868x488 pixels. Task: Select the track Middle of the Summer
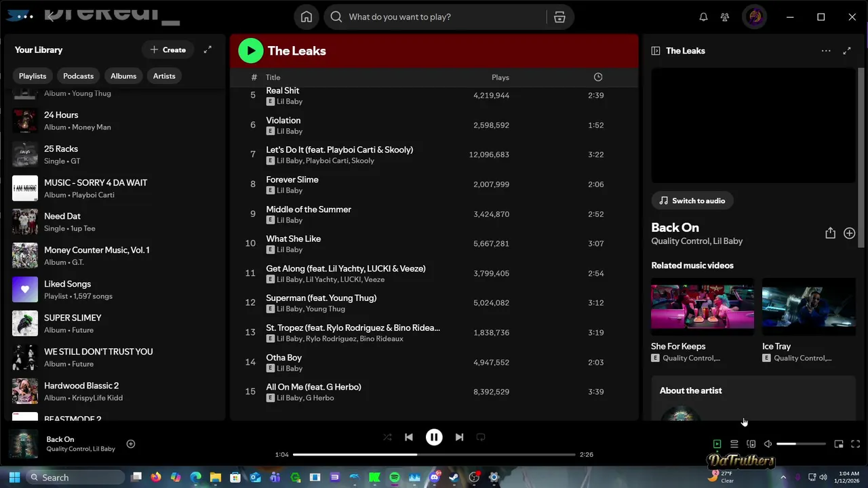click(x=309, y=209)
